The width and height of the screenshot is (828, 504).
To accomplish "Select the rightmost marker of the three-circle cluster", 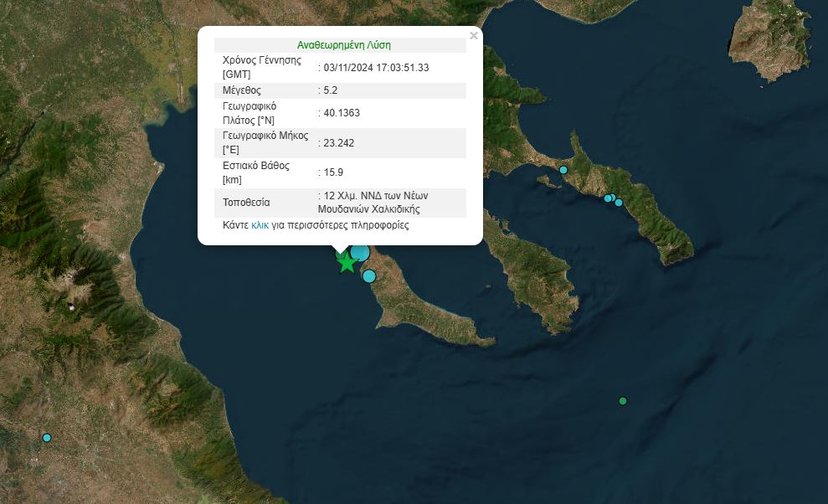I will pos(619,203).
